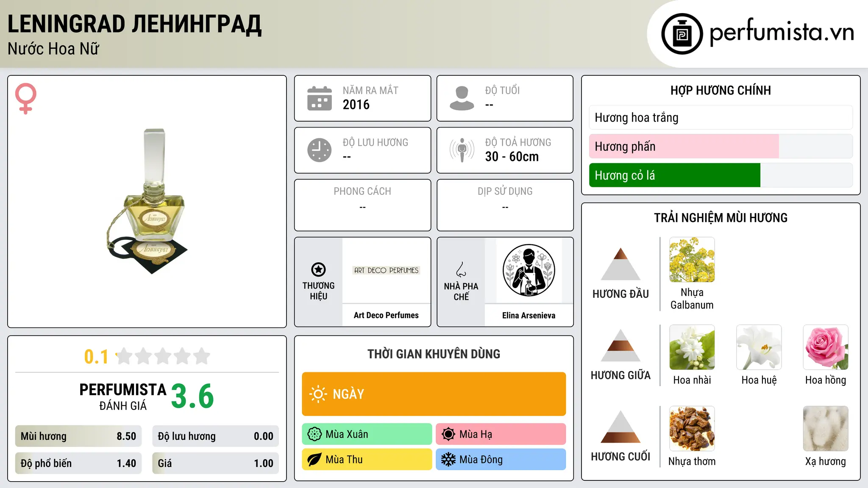Open the Elina Arsenieva perfumer name link
This screenshot has width=868, height=488.
(x=529, y=315)
